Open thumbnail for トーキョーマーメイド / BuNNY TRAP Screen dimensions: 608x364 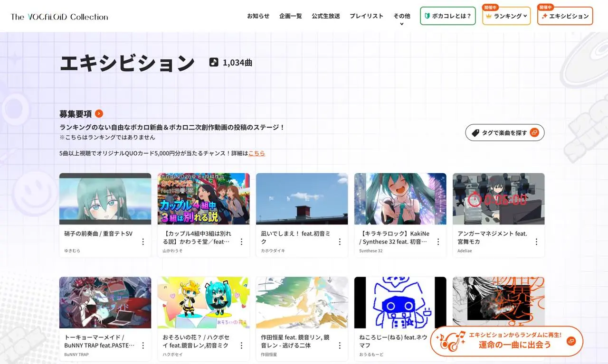coord(105,303)
